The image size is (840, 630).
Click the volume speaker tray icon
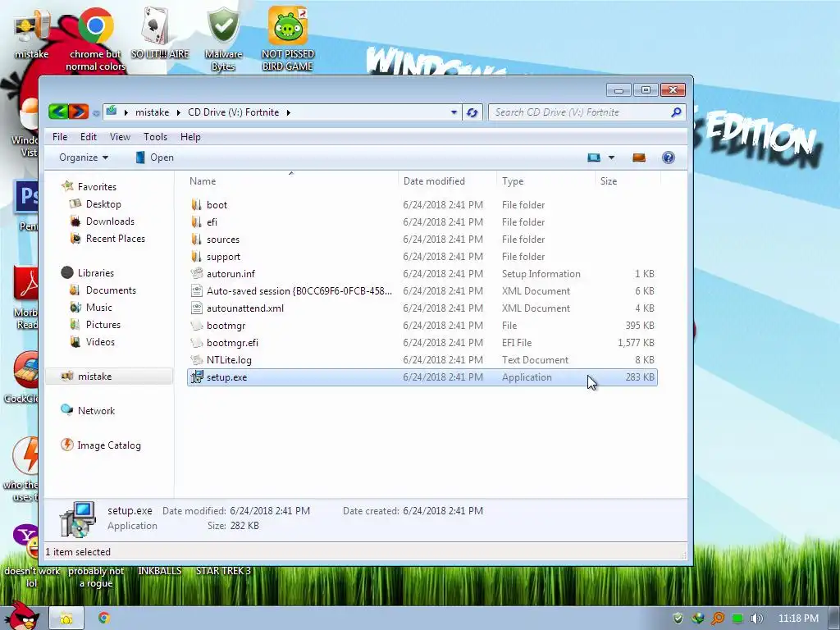[x=756, y=619]
